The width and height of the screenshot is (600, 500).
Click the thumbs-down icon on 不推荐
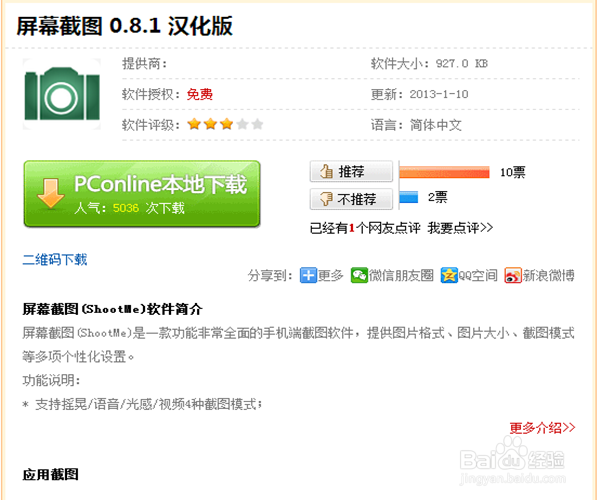tap(326, 199)
